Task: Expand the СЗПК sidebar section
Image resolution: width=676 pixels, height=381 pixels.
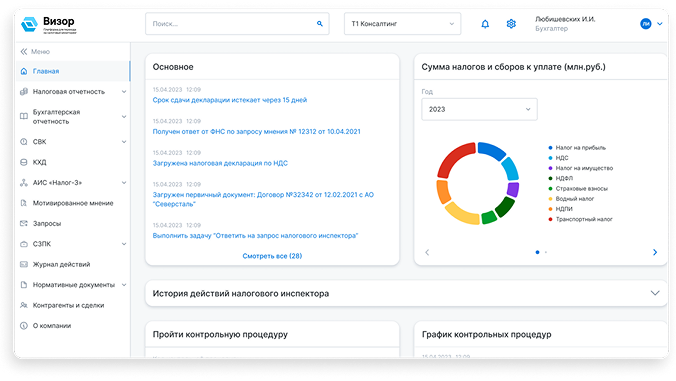Action: (73, 244)
